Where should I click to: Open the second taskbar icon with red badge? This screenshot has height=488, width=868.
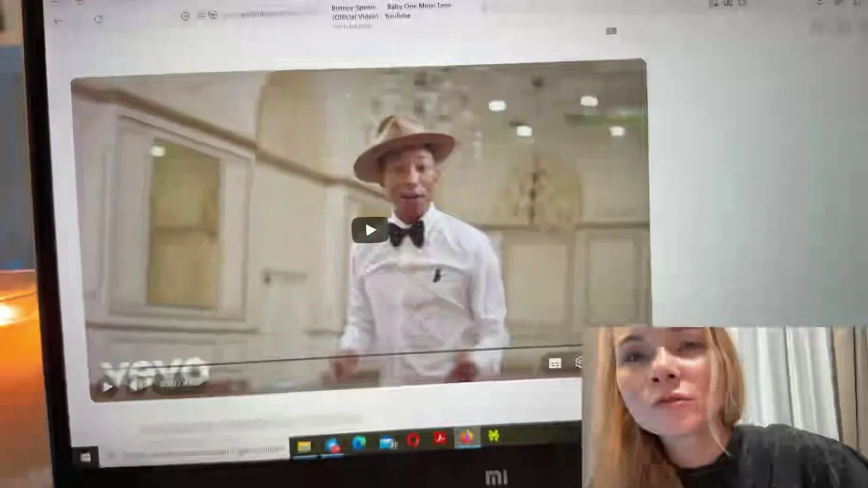pyautogui.click(x=332, y=445)
